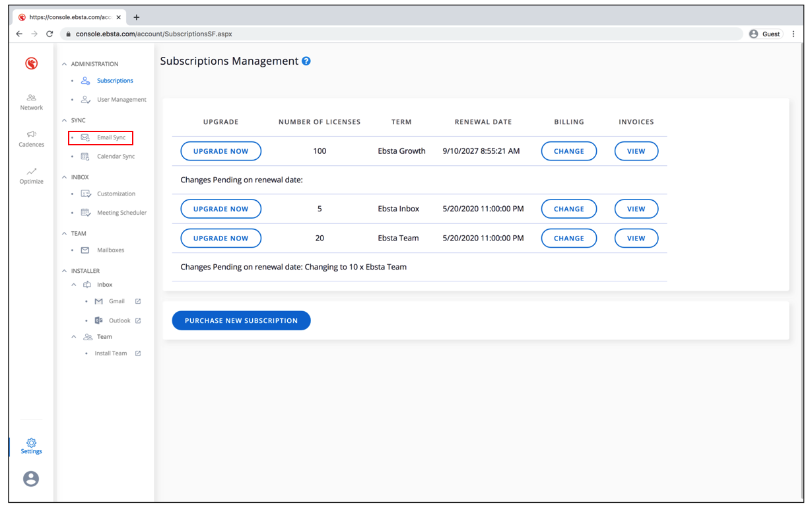Collapse the INSTALLER Inbox subsection
Viewport: 812px width, 510px height.
tap(74, 285)
